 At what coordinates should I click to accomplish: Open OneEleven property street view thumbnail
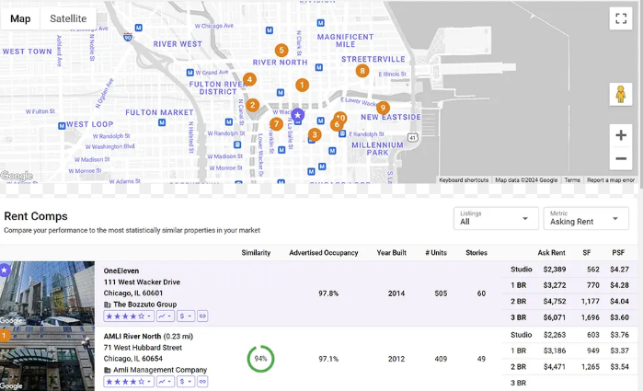point(47,294)
